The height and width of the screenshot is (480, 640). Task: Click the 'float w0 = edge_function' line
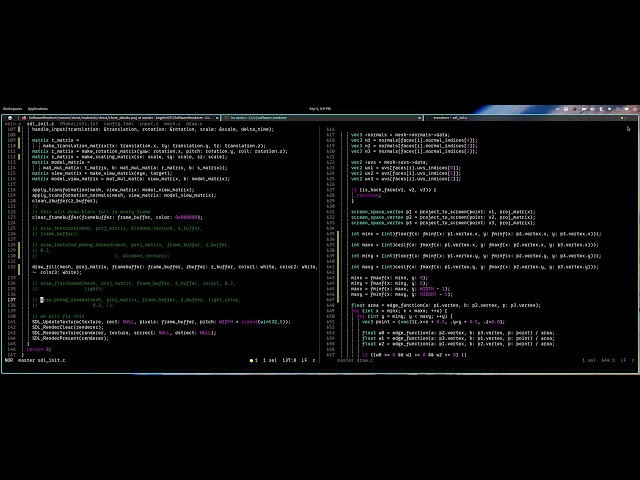458,333
